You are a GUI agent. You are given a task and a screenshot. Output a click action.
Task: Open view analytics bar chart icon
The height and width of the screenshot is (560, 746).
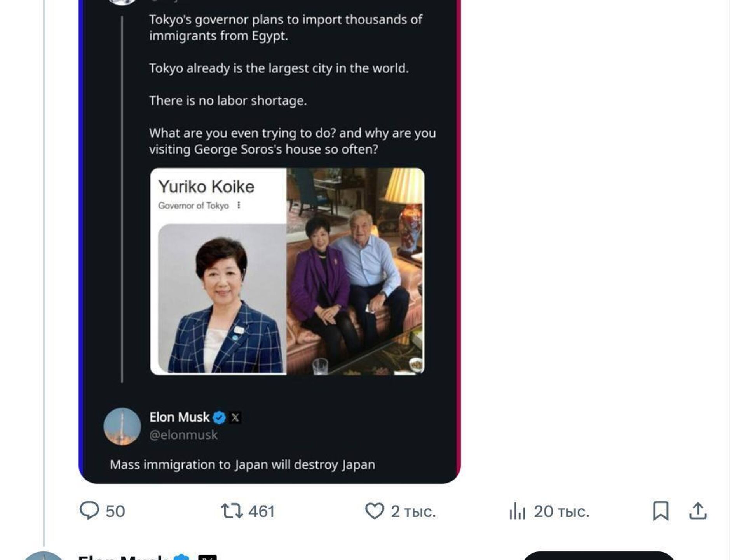[x=517, y=511]
